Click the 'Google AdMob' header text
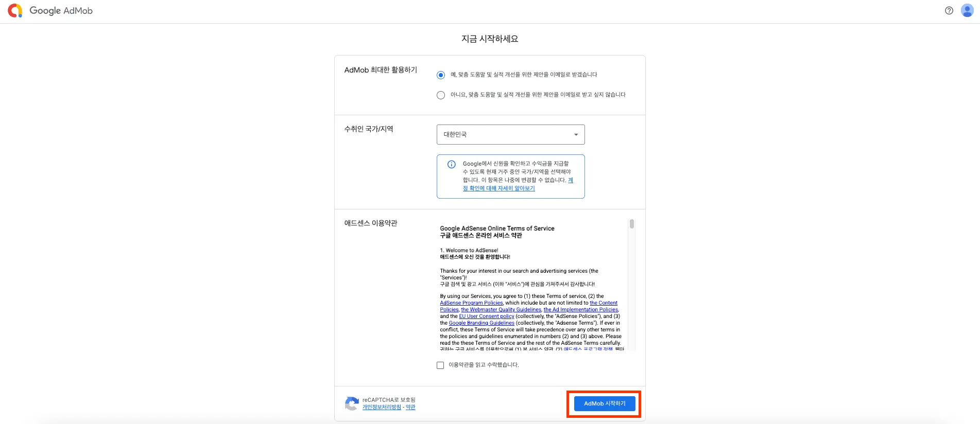The image size is (980, 424). [61, 11]
